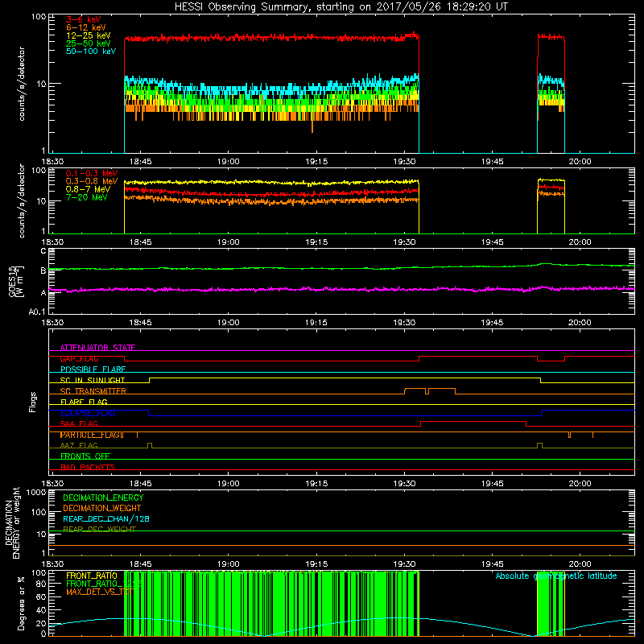Select the 0.3-0.8 MeV legend label

coord(92,181)
